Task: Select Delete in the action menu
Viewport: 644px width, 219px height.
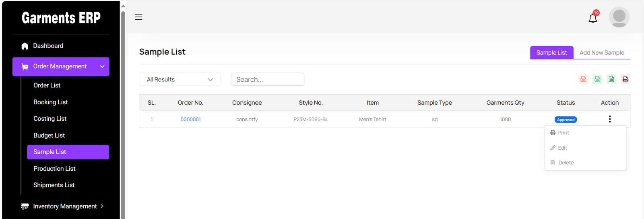Action: [566, 163]
